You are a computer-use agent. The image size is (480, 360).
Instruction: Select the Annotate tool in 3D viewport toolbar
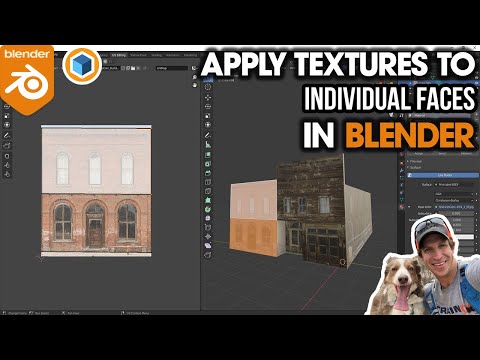pyautogui.click(x=208, y=135)
